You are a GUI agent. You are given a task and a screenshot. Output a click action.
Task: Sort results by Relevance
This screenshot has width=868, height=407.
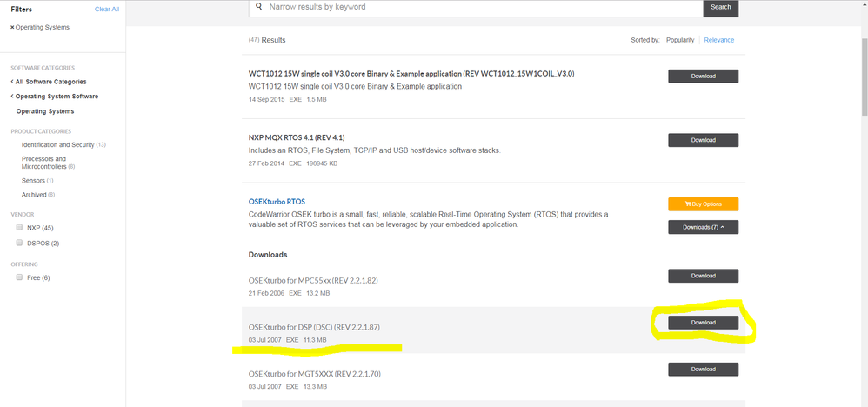(719, 40)
